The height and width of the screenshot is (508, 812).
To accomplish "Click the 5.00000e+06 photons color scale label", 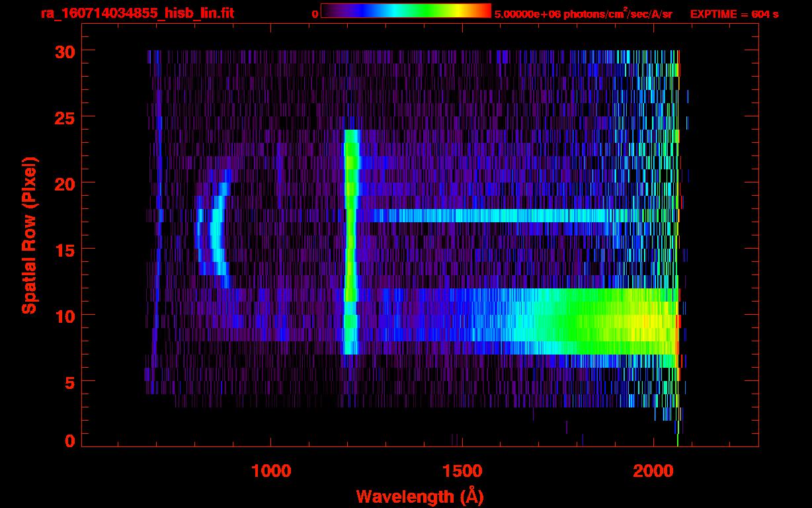I will pos(583,14).
